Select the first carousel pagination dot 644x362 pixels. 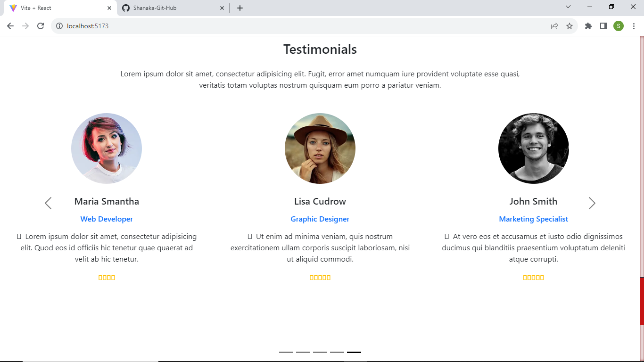286,352
